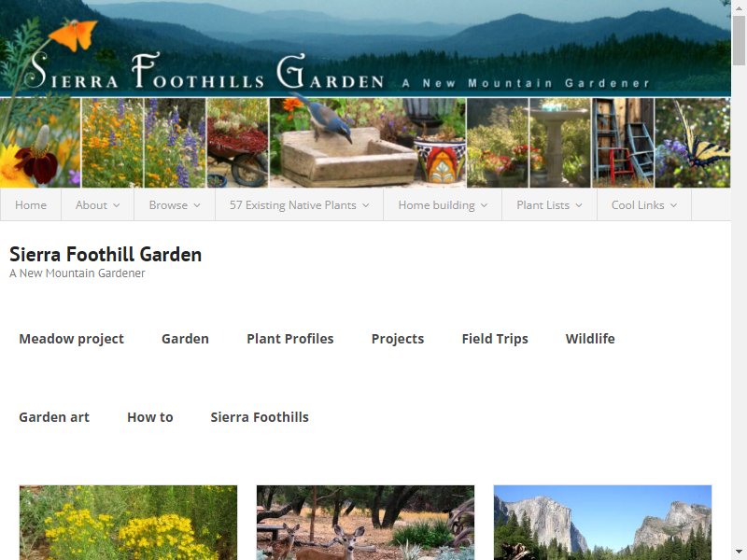
Task: Expand the About dropdown menu
Action: 97,204
